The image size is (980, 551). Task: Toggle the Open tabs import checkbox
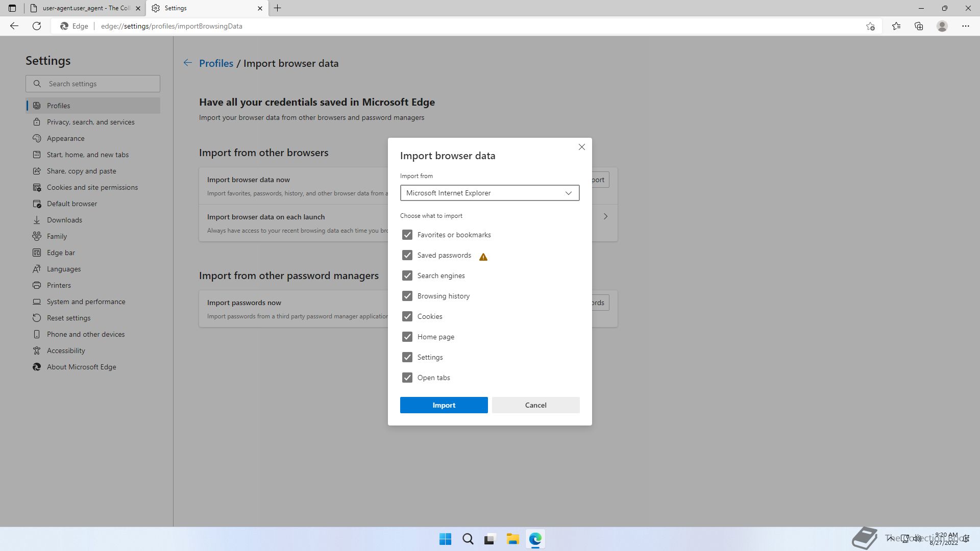coord(406,378)
